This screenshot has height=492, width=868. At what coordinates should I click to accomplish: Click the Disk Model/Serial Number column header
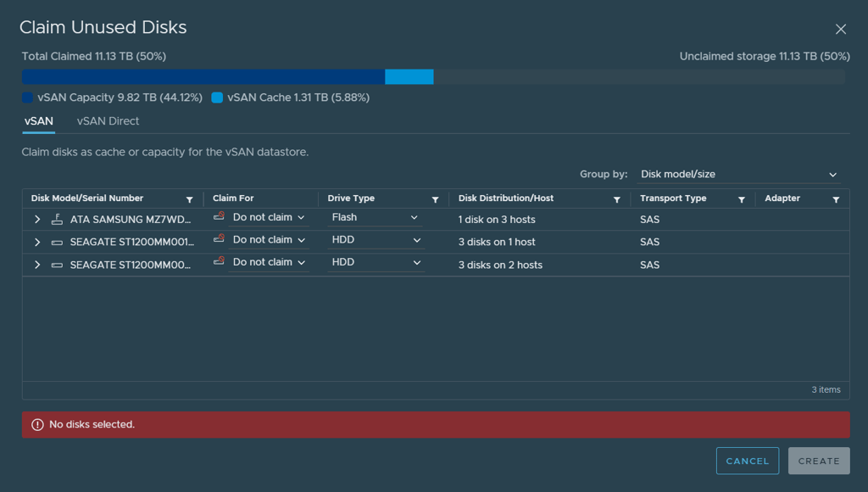pyautogui.click(x=87, y=198)
